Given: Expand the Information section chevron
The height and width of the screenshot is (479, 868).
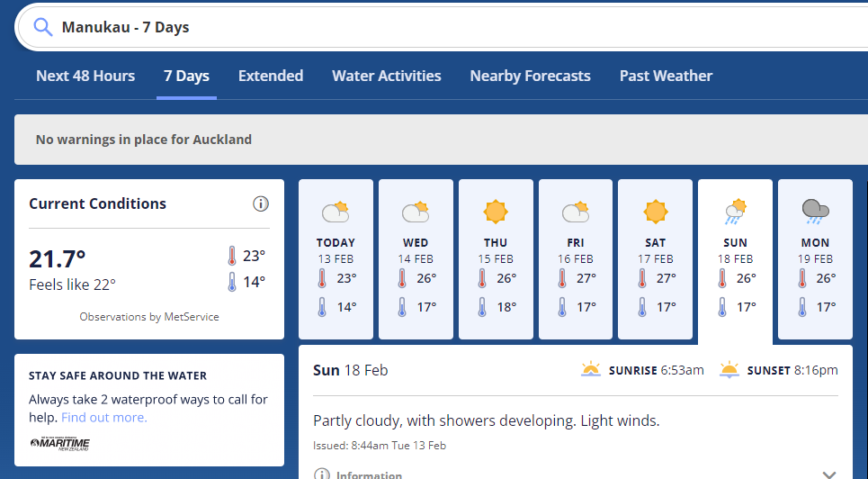Looking at the screenshot, I should (x=828, y=475).
